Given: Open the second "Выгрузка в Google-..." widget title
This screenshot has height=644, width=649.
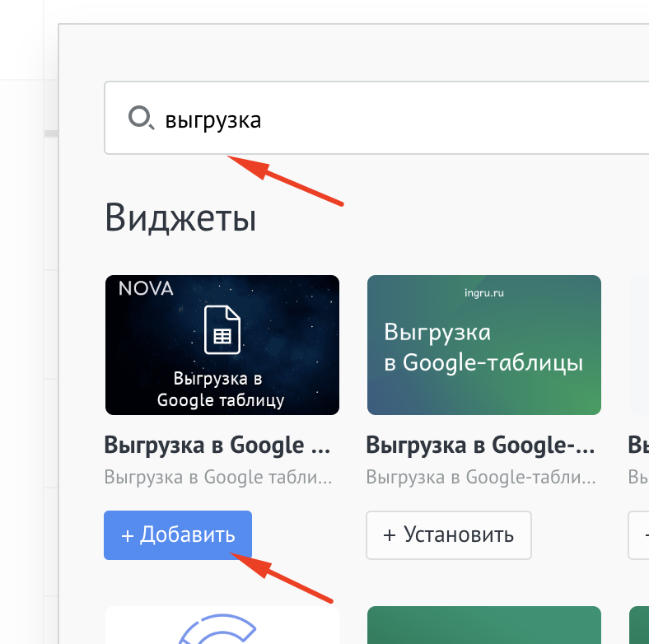Looking at the screenshot, I should tap(479, 446).
